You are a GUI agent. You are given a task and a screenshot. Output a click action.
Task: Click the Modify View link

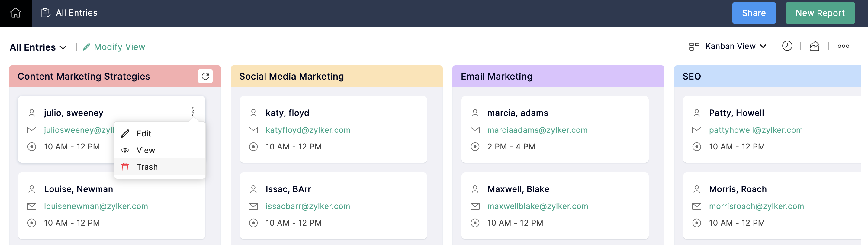click(119, 47)
